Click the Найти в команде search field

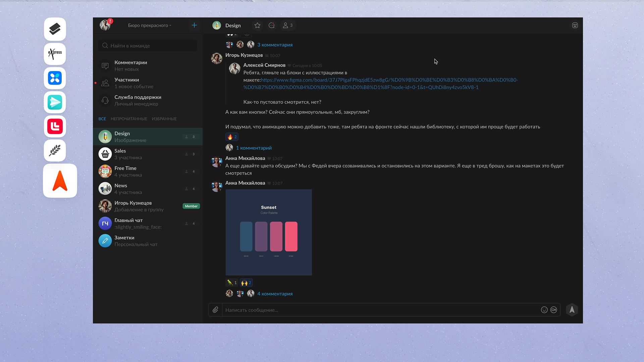click(148, 46)
